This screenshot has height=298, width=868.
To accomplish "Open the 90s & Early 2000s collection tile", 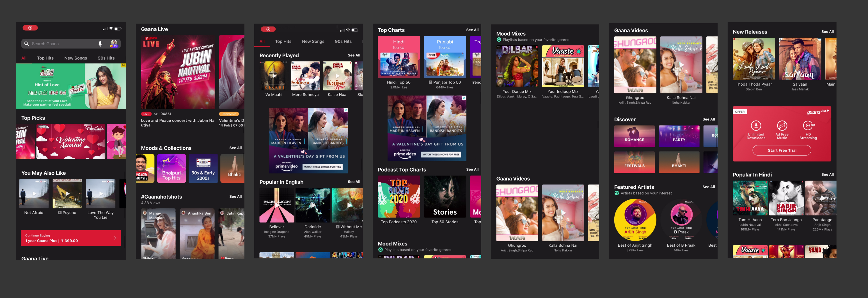I will coord(203,169).
